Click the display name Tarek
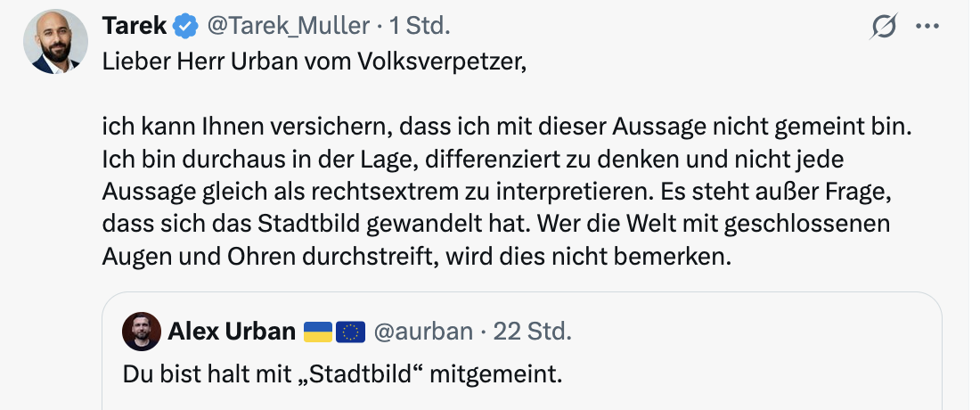The height and width of the screenshot is (410, 980). (x=135, y=27)
